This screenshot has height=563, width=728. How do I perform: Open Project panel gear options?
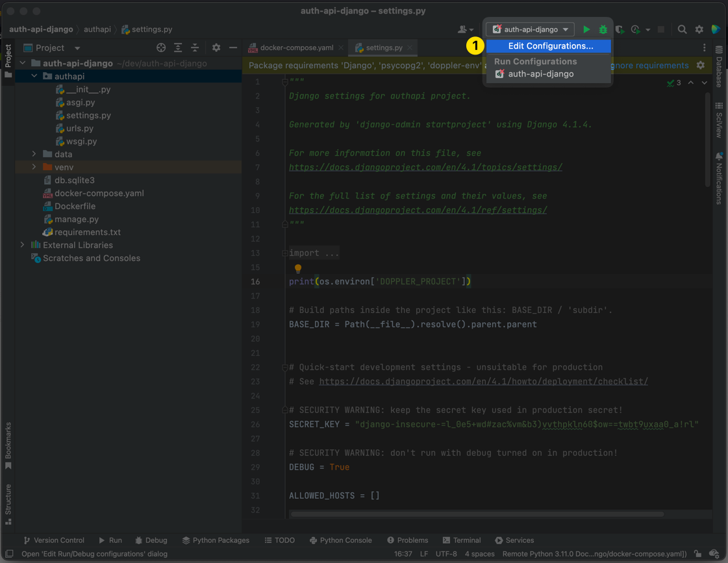click(216, 47)
